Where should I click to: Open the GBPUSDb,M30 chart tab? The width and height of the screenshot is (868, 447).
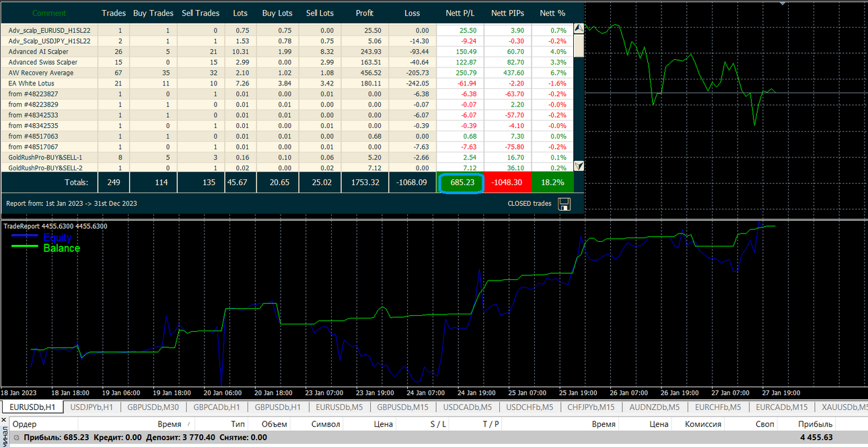pos(153,407)
